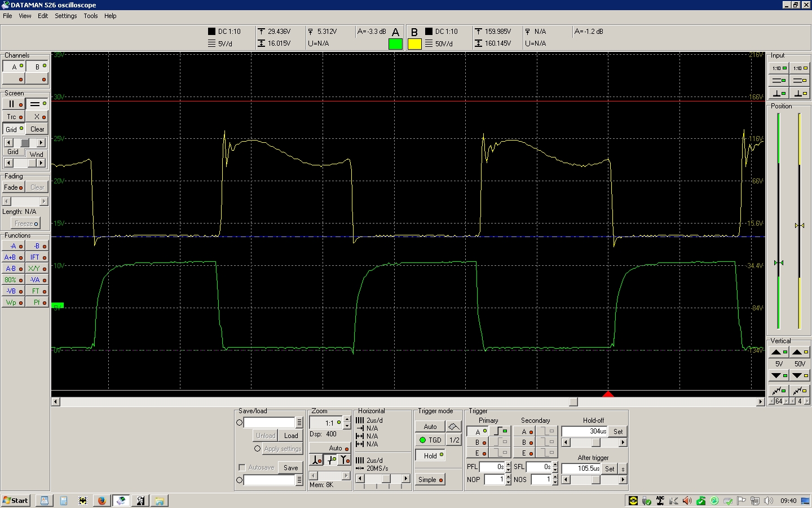Open the Edit menu
Viewport: 812px width, 508px height.
click(x=43, y=16)
